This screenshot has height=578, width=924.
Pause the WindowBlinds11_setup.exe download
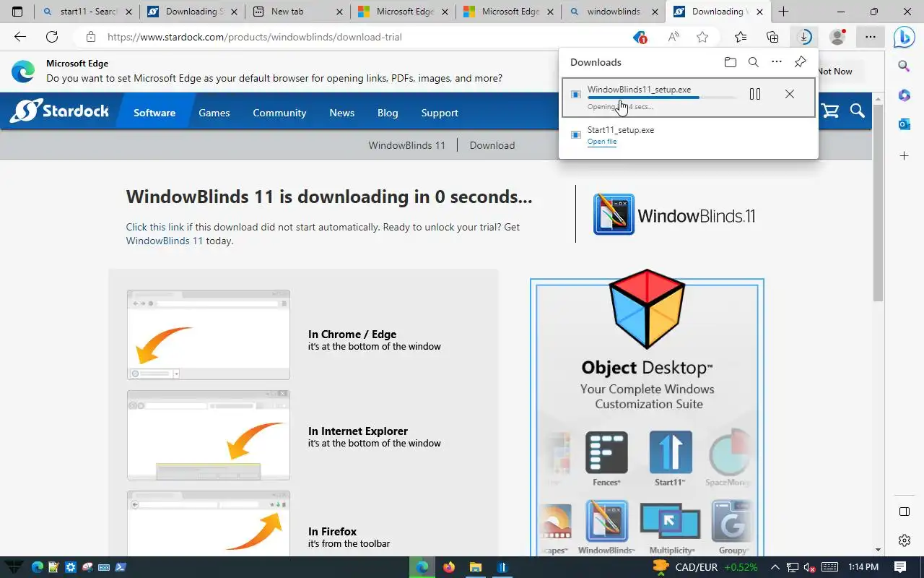point(755,94)
